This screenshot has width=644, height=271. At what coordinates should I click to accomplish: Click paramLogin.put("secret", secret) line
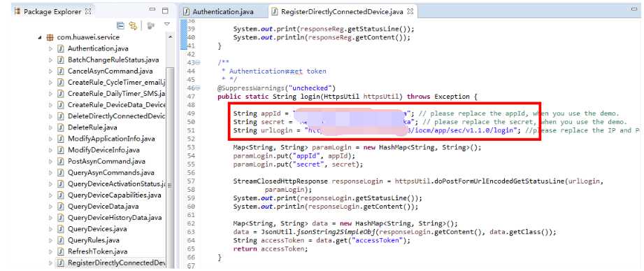[x=298, y=164]
